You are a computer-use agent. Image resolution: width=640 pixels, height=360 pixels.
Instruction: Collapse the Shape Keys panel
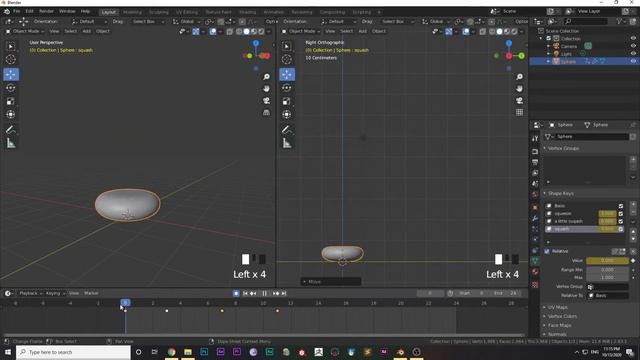point(560,193)
